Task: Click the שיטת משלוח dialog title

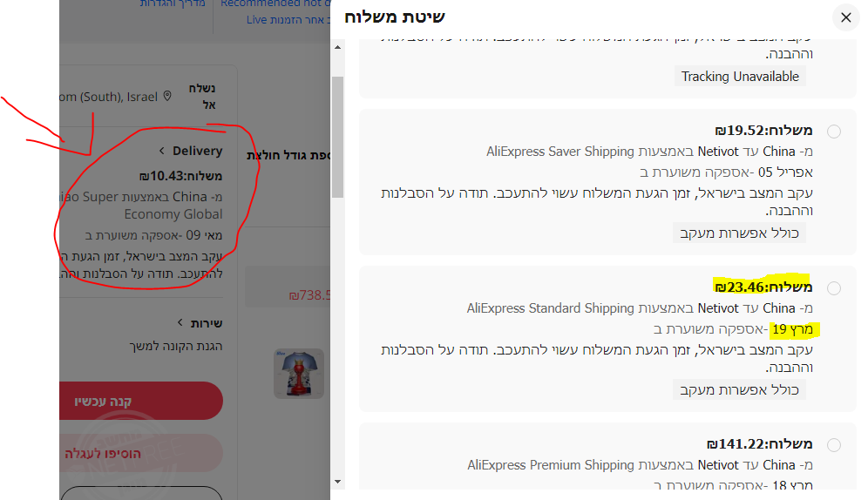Action: click(395, 17)
